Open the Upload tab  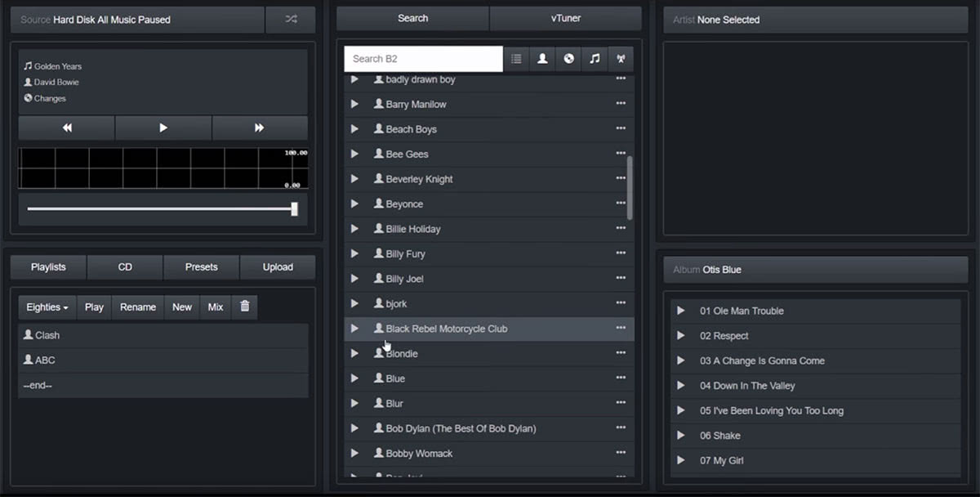278,267
